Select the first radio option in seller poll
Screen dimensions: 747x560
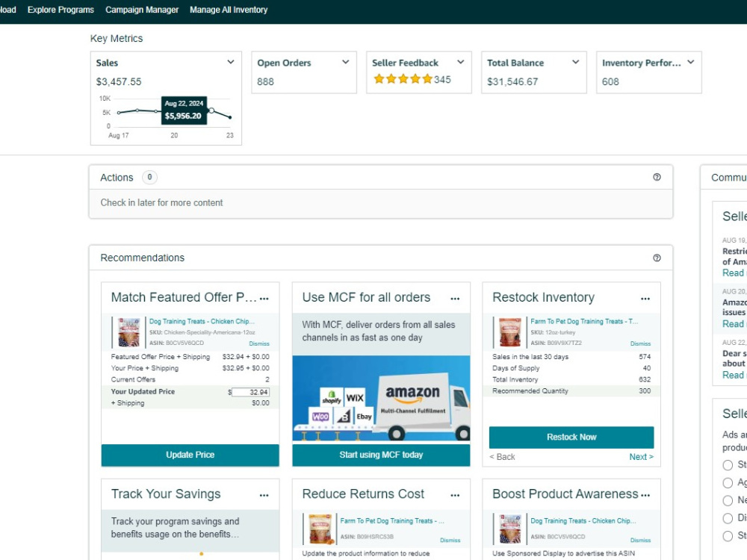coord(728,464)
